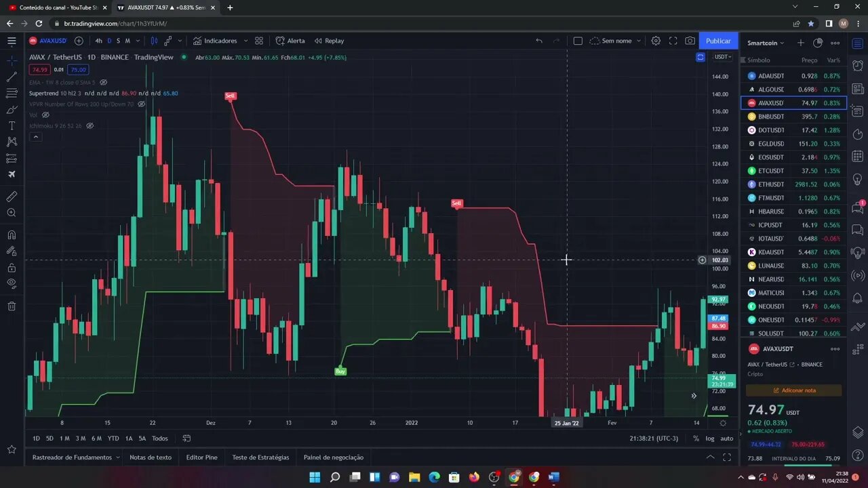Select the trend line drawing tool
Viewport: 868px width, 488px height.
coord(12,77)
